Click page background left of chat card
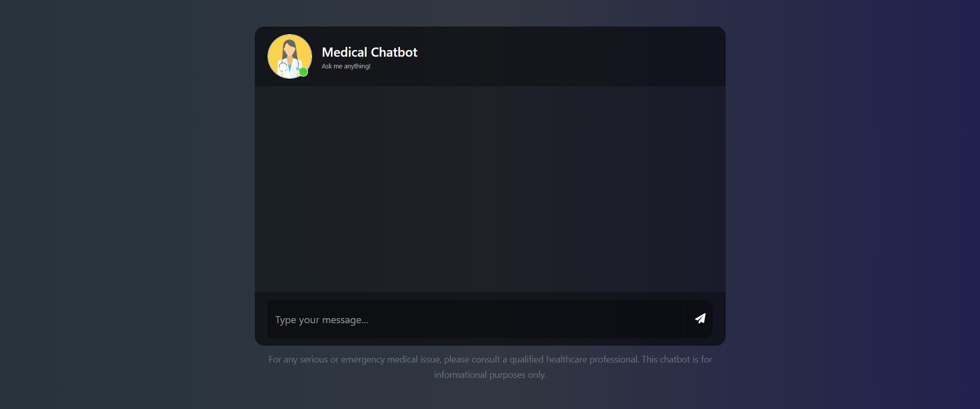Image resolution: width=980 pixels, height=409 pixels. [x=128, y=204]
